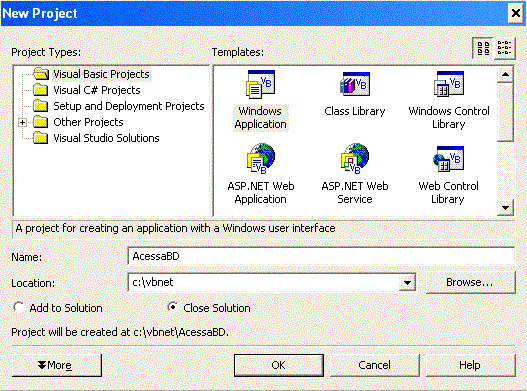Open the Location dropdown list
Image resolution: width=527 pixels, height=391 pixels.
(407, 282)
